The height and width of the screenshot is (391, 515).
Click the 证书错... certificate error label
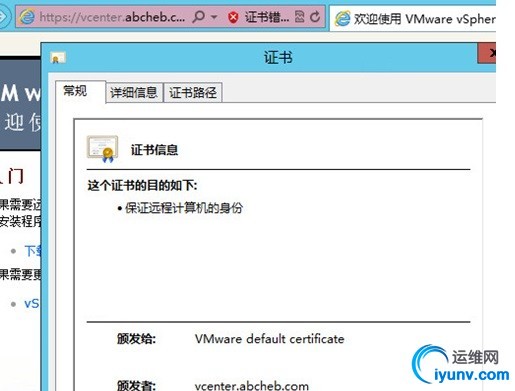[x=267, y=17]
